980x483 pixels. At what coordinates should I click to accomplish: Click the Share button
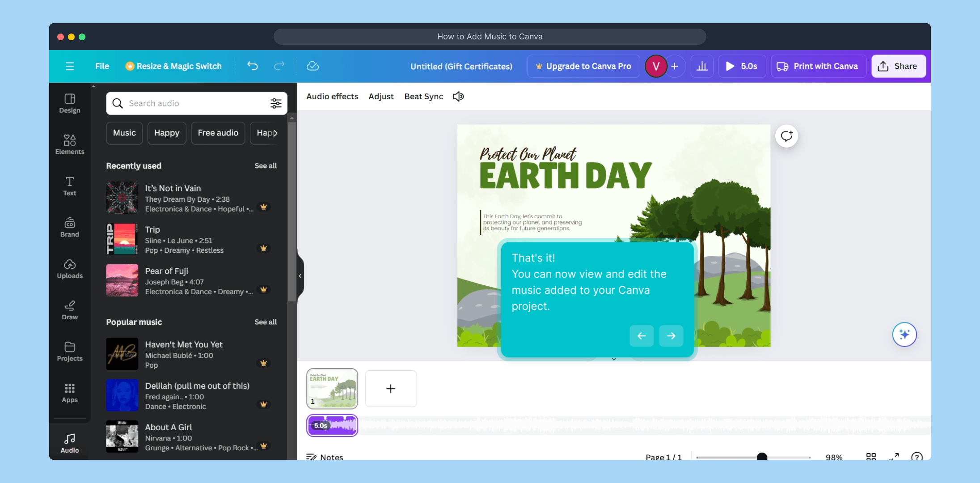(x=898, y=66)
